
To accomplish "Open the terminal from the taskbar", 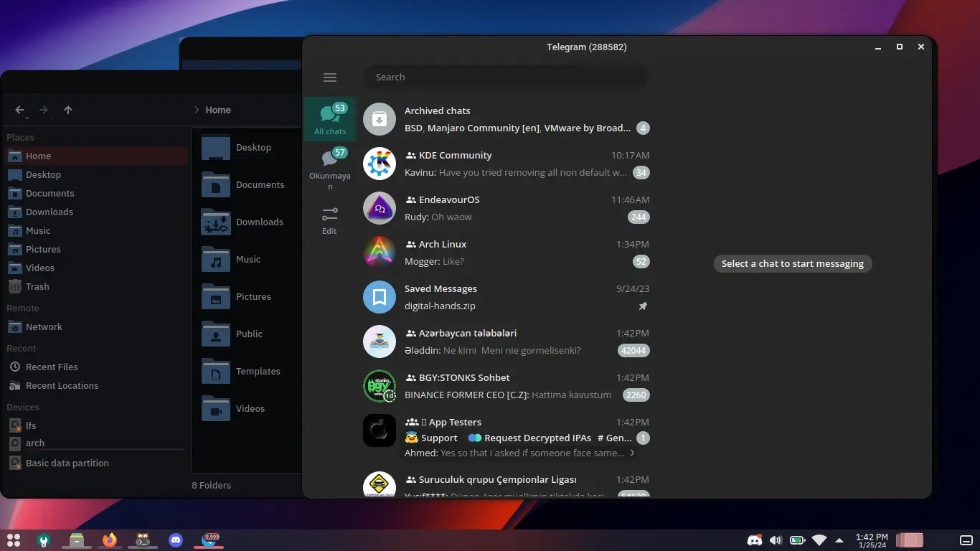I will click(142, 540).
